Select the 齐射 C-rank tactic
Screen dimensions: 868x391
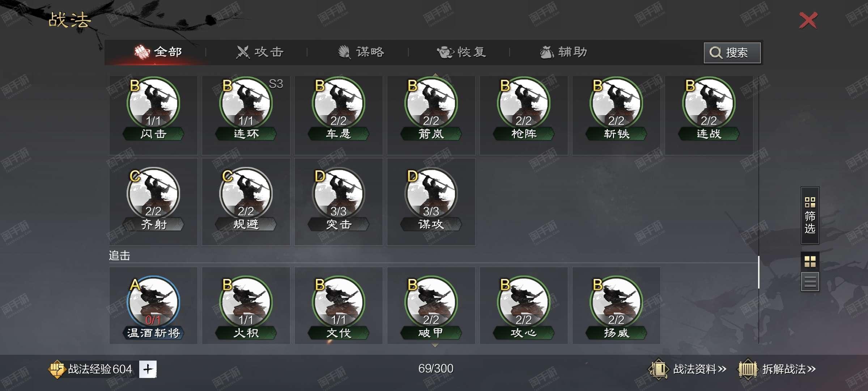click(x=153, y=199)
